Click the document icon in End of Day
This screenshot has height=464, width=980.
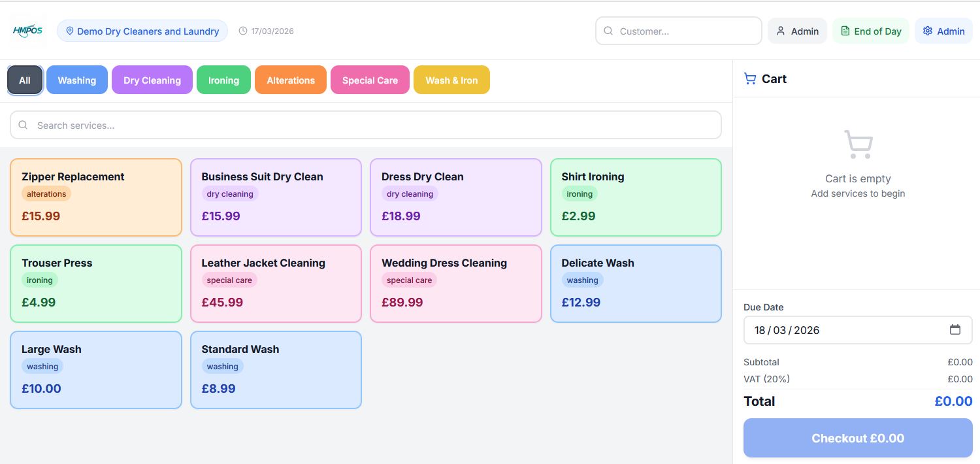(x=845, y=31)
